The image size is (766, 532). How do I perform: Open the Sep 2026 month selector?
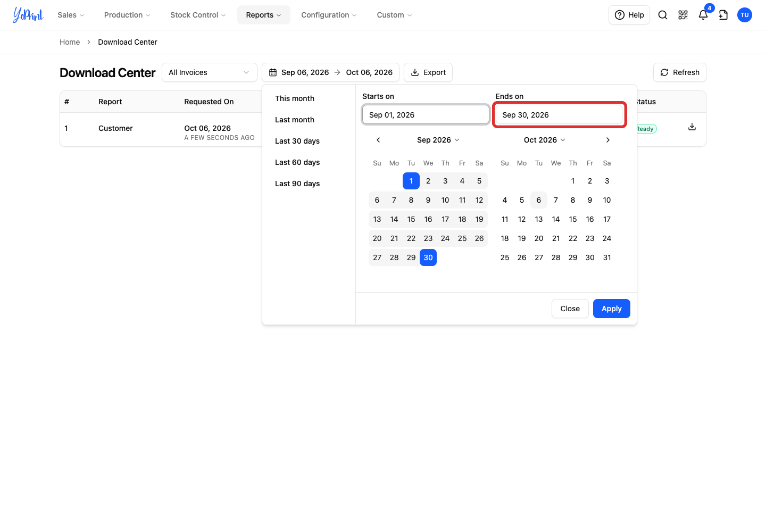pyautogui.click(x=438, y=140)
